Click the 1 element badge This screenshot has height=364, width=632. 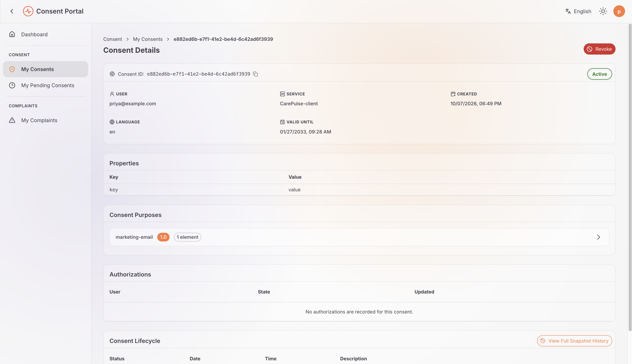tap(187, 237)
